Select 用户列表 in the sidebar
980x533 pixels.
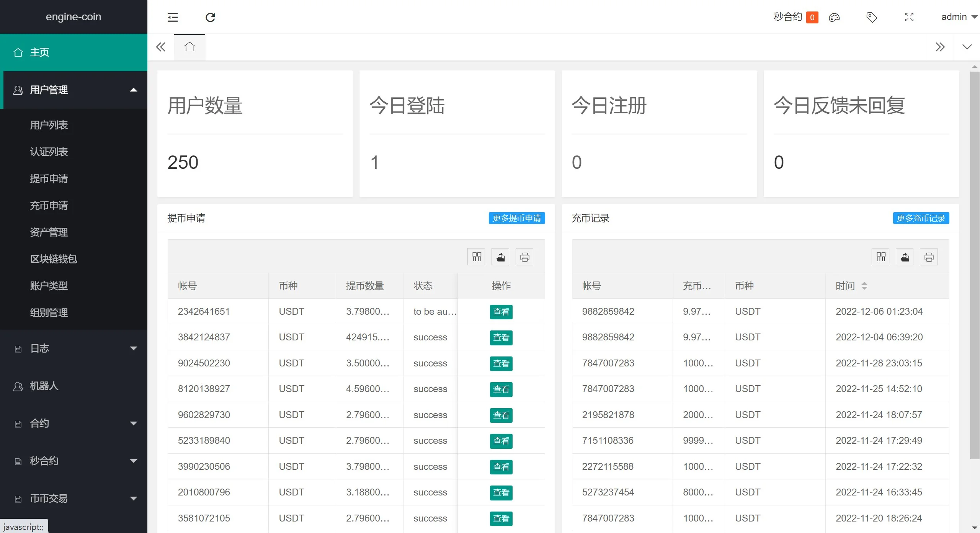pos(49,125)
